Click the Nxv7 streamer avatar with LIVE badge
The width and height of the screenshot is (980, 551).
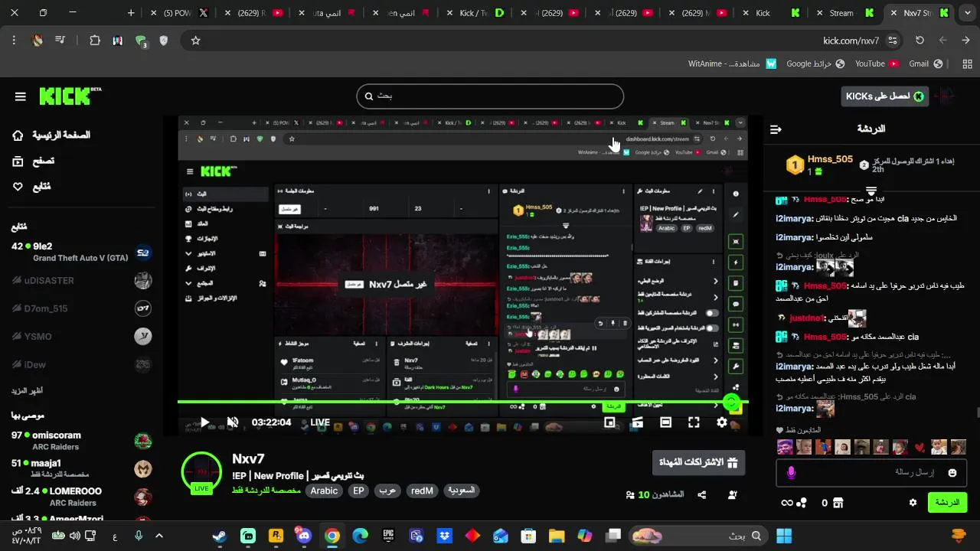tap(201, 473)
